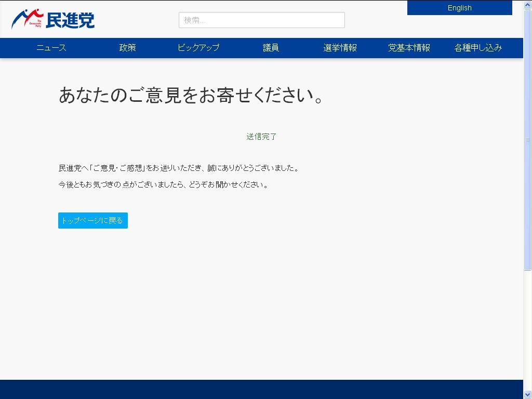Click the scrollbar down arrow
This screenshot has height=399, width=532.
point(527,394)
